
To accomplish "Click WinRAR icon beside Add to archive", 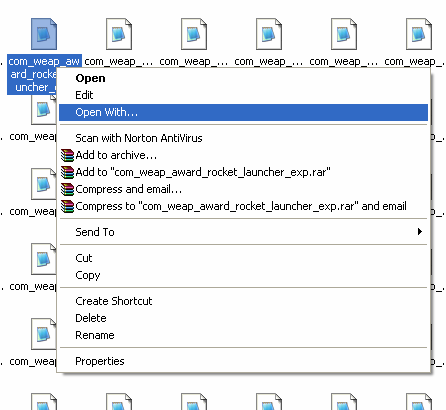I will 67,155.
